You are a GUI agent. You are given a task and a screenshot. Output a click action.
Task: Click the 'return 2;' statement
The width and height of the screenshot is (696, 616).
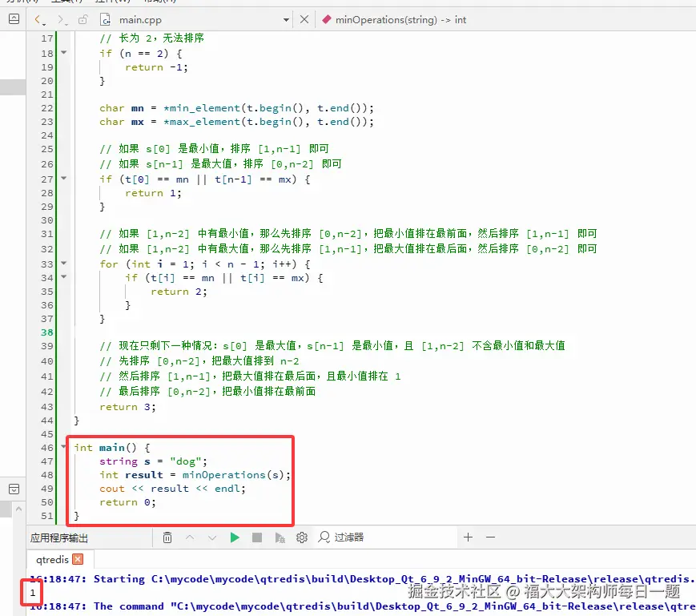pos(179,292)
